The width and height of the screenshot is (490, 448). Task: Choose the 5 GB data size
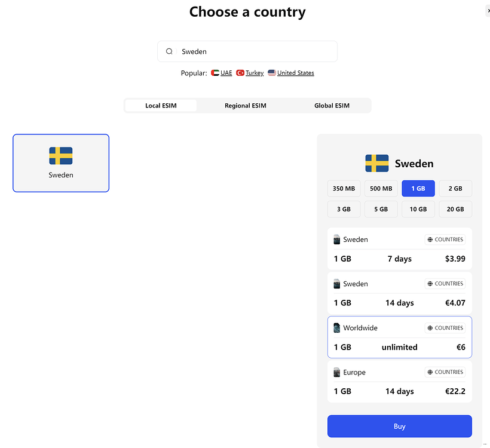[381, 209]
